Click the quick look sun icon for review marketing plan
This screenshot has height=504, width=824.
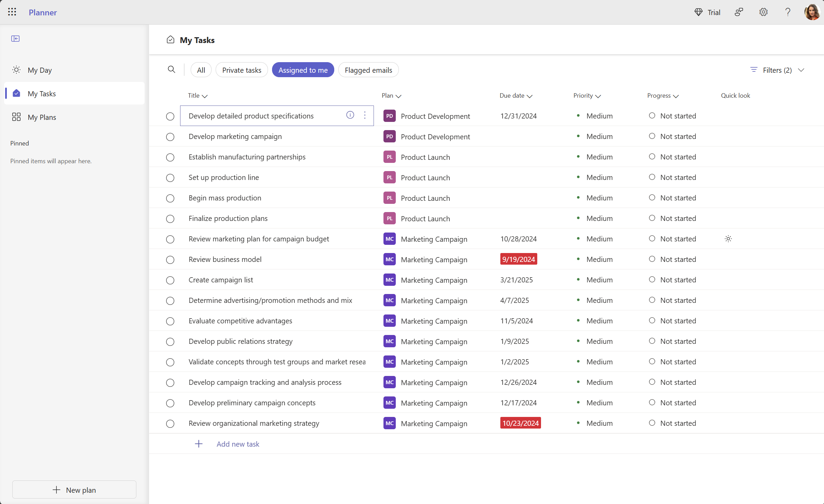[728, 239]
